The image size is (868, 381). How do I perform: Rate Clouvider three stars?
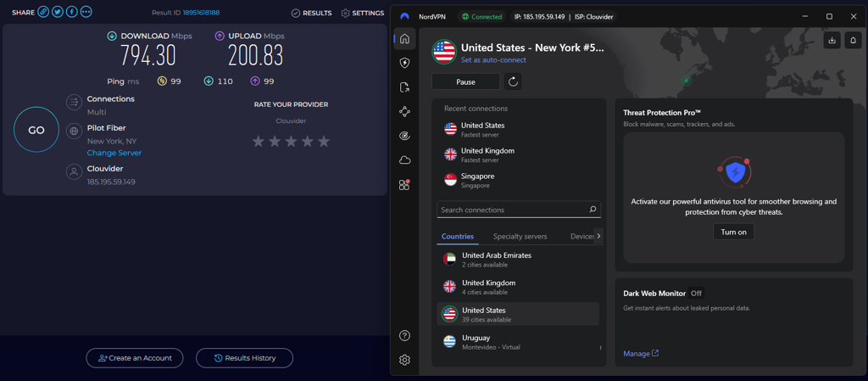click(291, 142)
